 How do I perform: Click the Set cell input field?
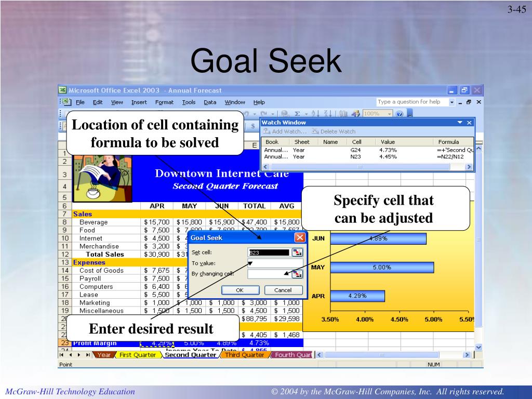(x=269, y=252)
